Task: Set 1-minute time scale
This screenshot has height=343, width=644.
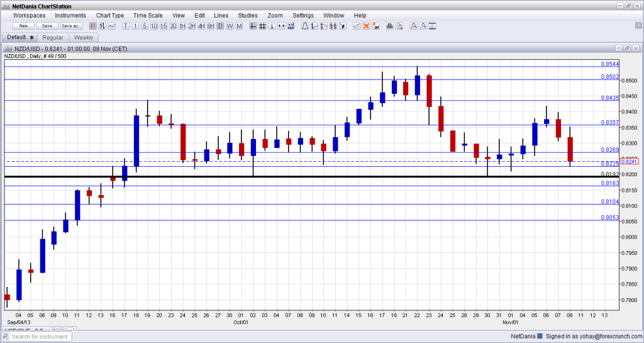Action: click(x=135, y=26)
